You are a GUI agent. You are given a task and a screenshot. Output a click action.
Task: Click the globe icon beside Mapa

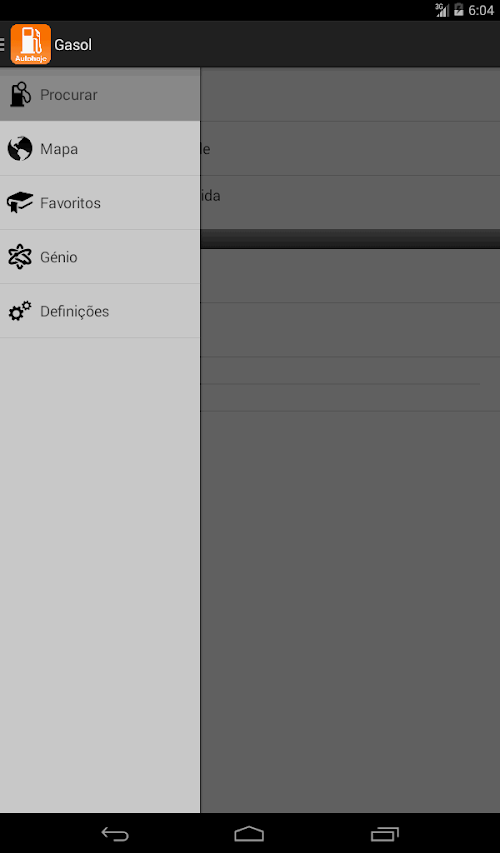click(x=20, y=149)
